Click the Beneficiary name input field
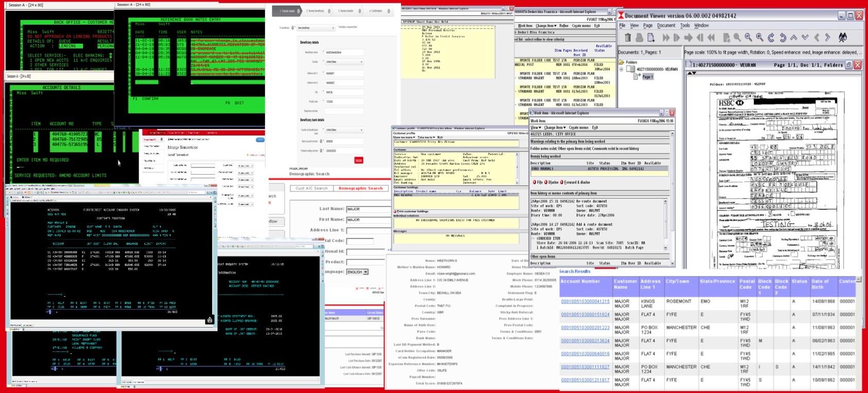The image size is (868, 393). point(344,52)
